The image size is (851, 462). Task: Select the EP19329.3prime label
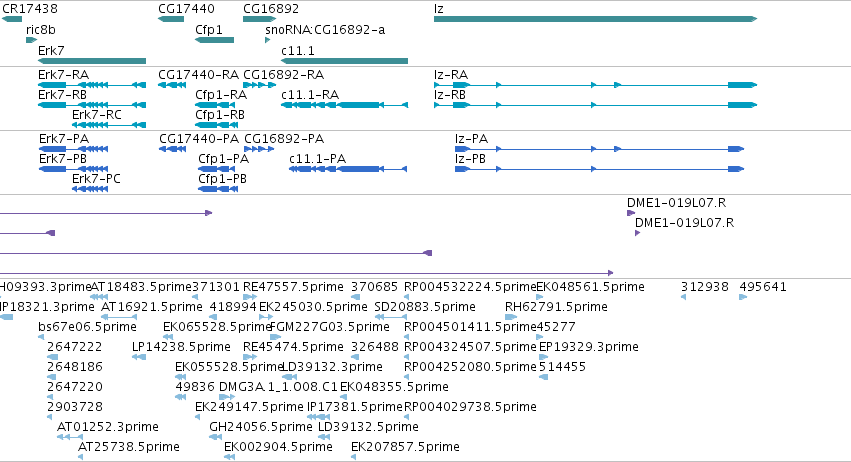click(x=589, y=347)
